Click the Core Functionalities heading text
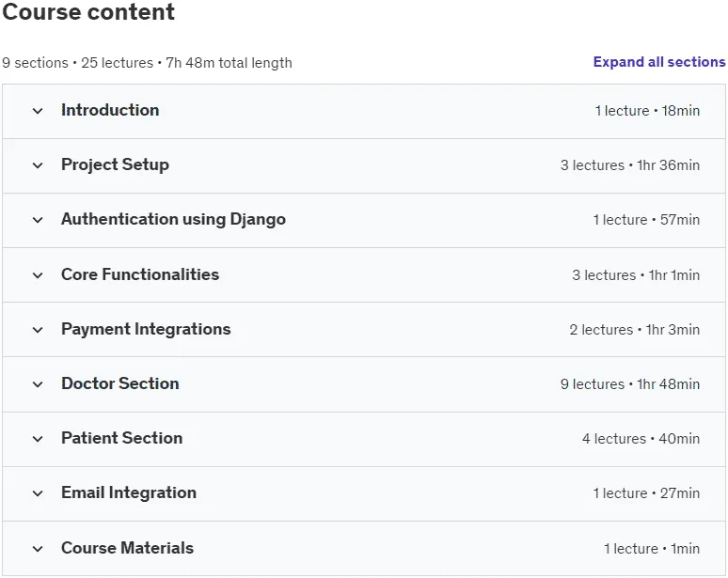This screenshot has height=578, width=728. coord(140,274)
